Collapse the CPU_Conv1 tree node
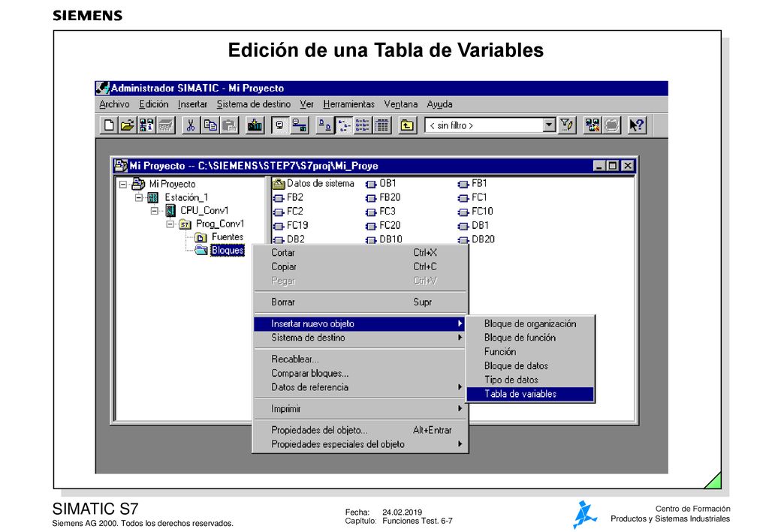Viewport: 769px width, 532px height. (x=155, y=211)
